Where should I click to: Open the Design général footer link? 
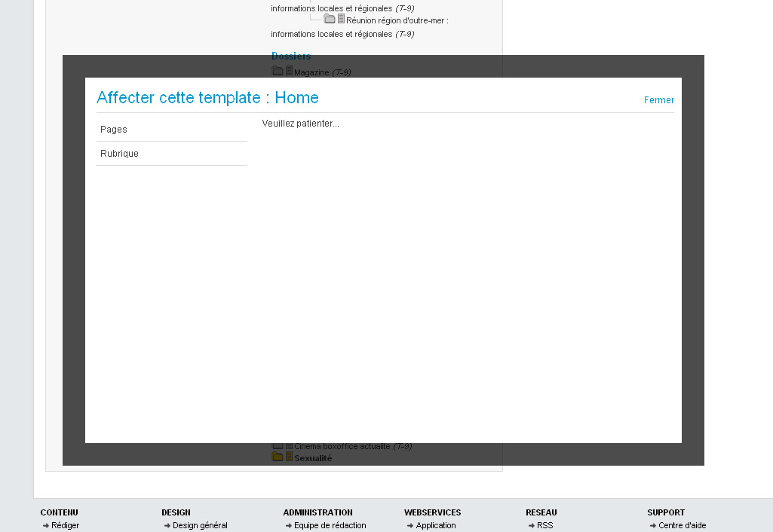[x=200, y=525]
